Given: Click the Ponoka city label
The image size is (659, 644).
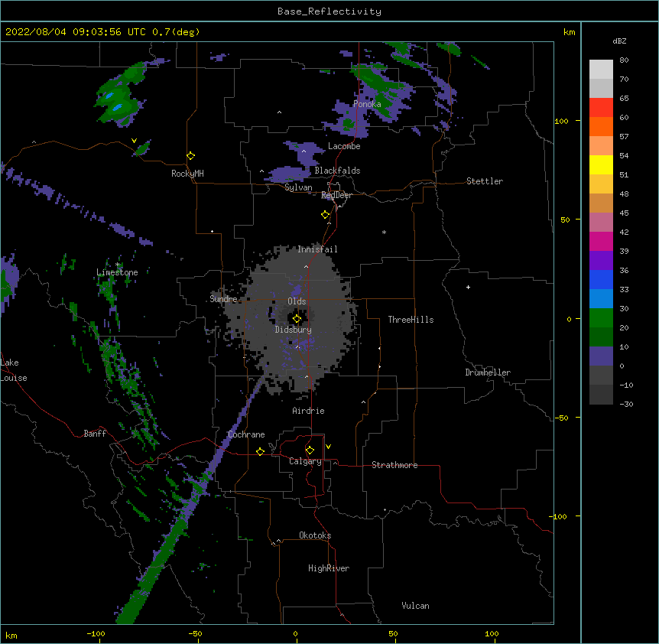Looking at the screenshot, I should coord(367,104).
